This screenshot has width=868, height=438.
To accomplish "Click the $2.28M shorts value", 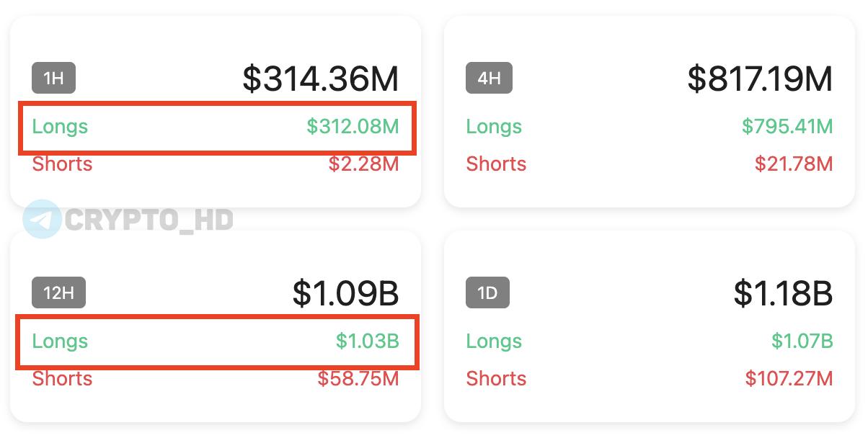I will [363, 164].
